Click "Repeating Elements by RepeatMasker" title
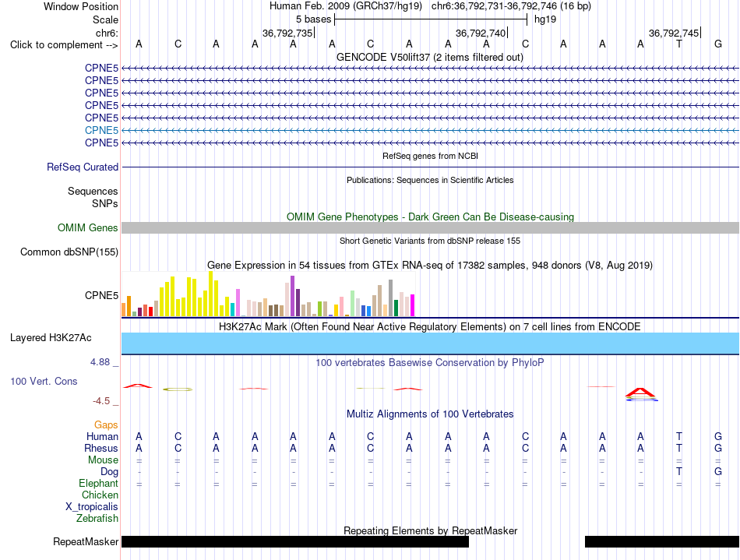Image resolution: width=740 pixels, height=560 pixels. pos(431,530)
